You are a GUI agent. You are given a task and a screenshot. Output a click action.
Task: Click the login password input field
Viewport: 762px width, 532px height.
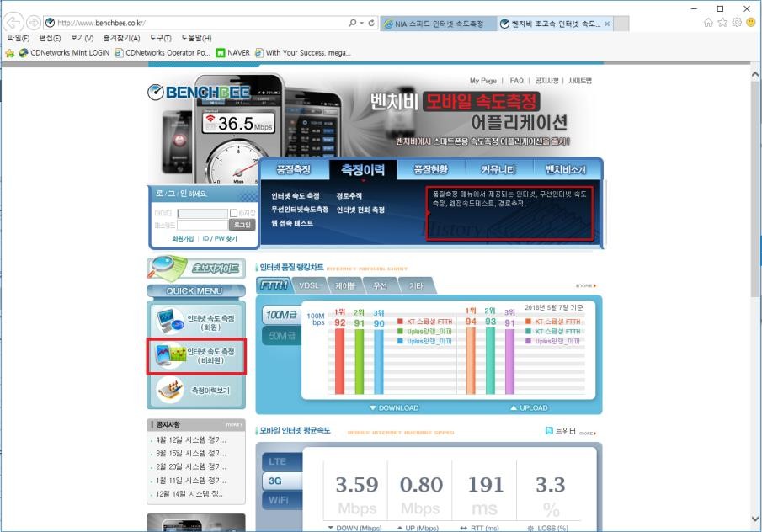[203, 225]
